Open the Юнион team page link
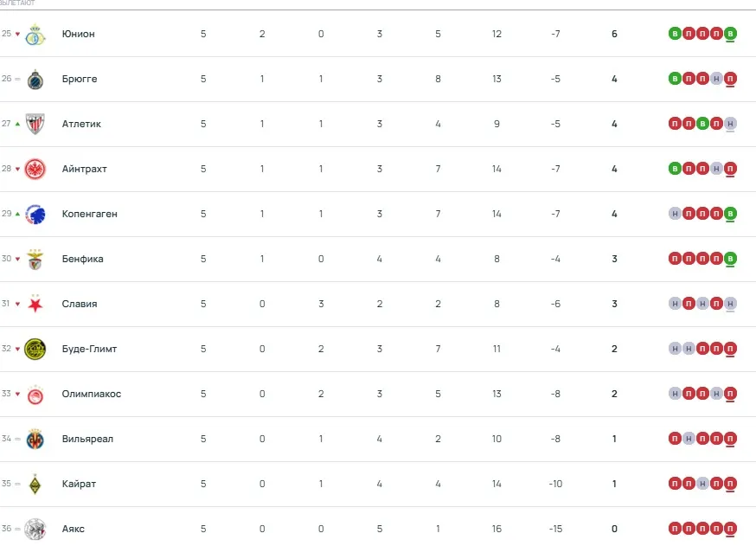This screenshot has height=546, width=756. point(79,35)
